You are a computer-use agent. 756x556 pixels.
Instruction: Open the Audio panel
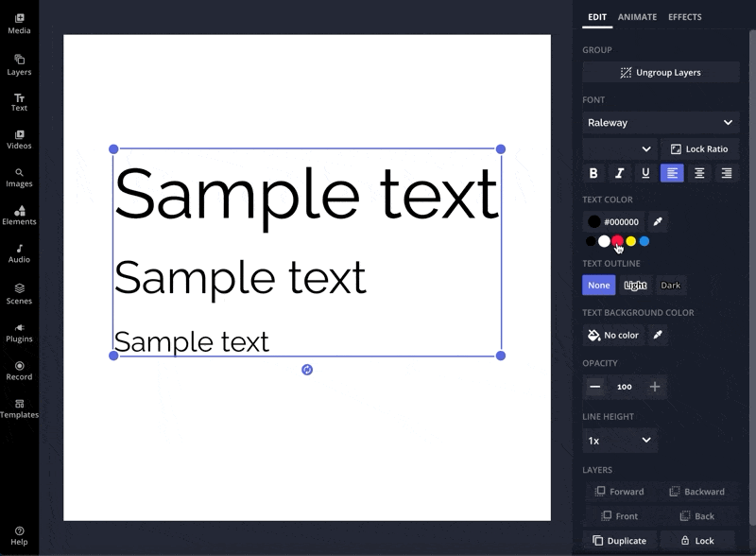pyautogui.click(x=19, y=253)
